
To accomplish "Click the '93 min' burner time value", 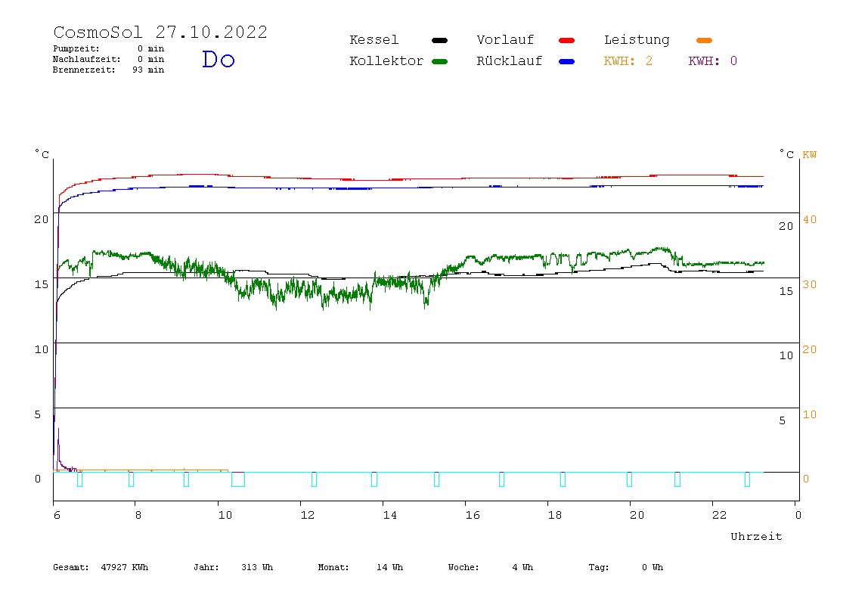I will 148,70.
